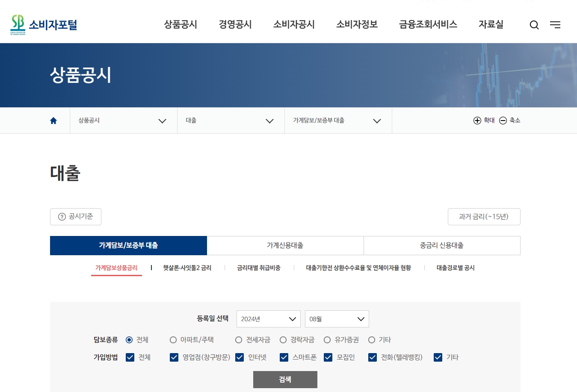This screenshot has height=392, width=577.
Task: Open the 2024년 year dropdown
Action: point(268,318)
